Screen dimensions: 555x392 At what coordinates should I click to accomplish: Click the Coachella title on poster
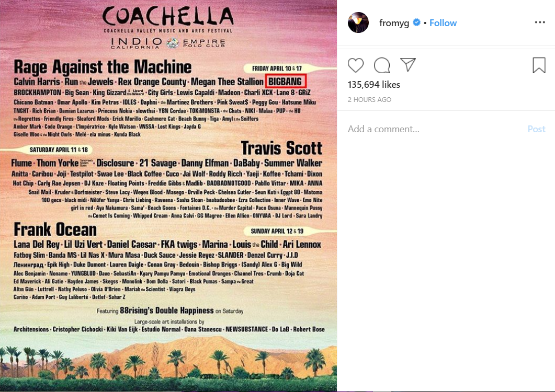pos(168,16)
